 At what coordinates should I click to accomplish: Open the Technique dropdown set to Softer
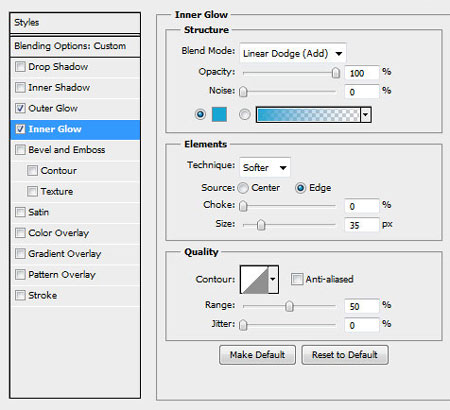tap(265, 167)
